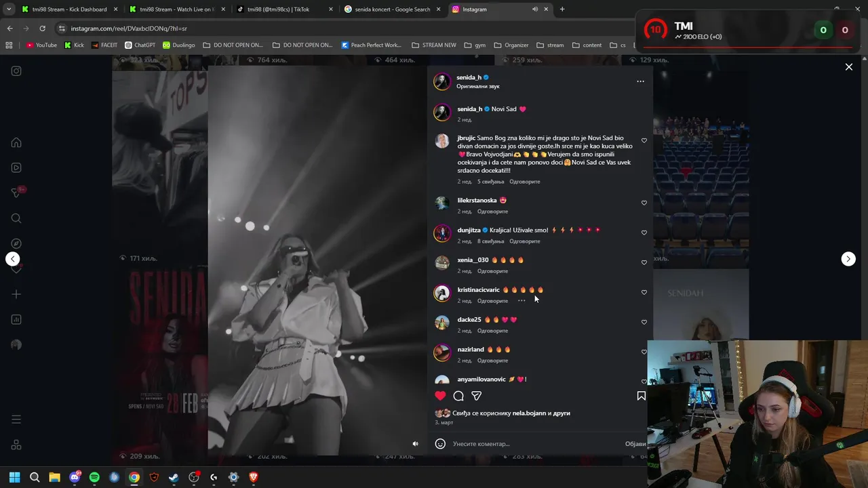This screenshot has width=868, height=488.
Task: Reply to xenia__030's comment
Action: (x=492, y=271)
